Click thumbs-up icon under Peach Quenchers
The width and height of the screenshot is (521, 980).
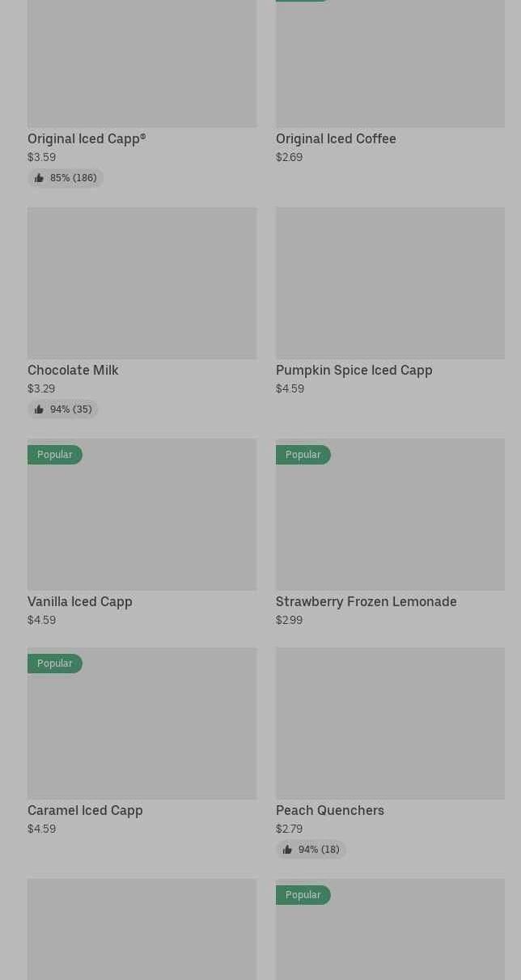287,850
